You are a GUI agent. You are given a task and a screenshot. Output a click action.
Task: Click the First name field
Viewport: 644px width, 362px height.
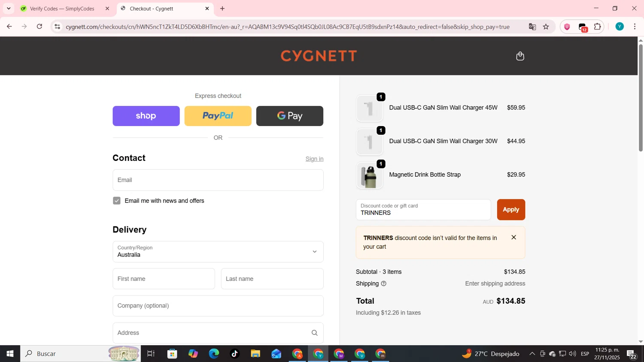[164, 279]
